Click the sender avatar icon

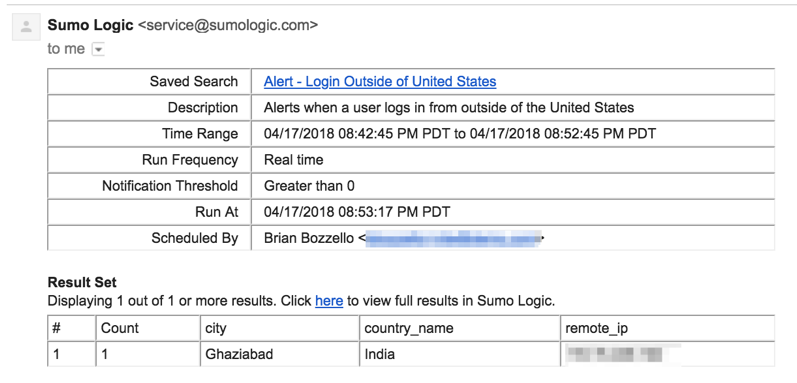pos(26,28)
